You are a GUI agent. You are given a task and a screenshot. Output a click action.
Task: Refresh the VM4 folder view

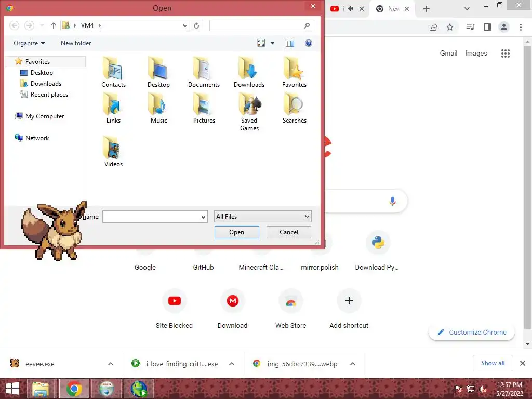tap(196, 25)
